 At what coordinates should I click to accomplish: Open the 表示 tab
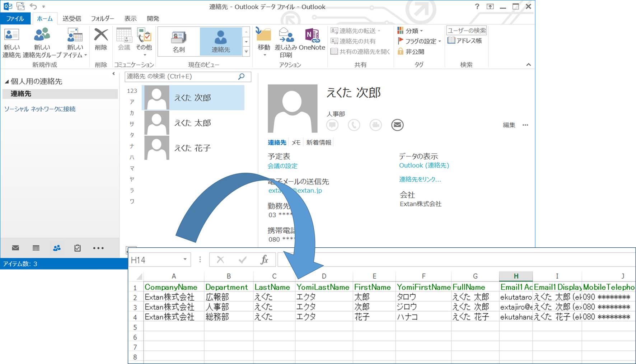click(130, 19)
